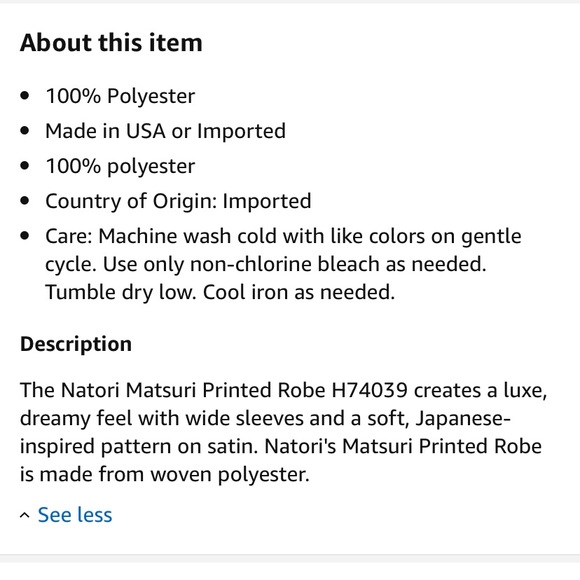Click the Tumble dry low line
580x580 pixels.
point(220,292)
